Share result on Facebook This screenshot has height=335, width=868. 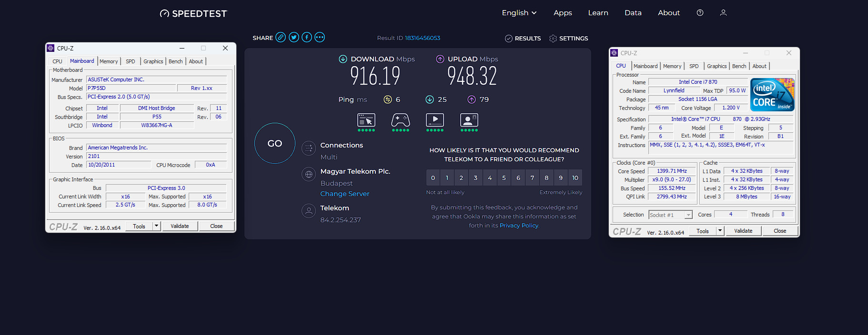point(307,38)
